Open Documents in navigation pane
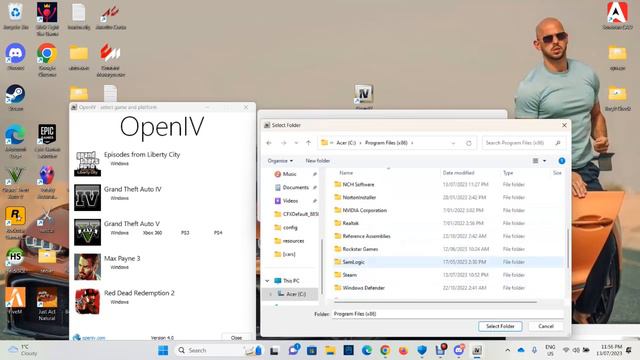The width and height of the screenshot is (640, 360). coord(296,188)
